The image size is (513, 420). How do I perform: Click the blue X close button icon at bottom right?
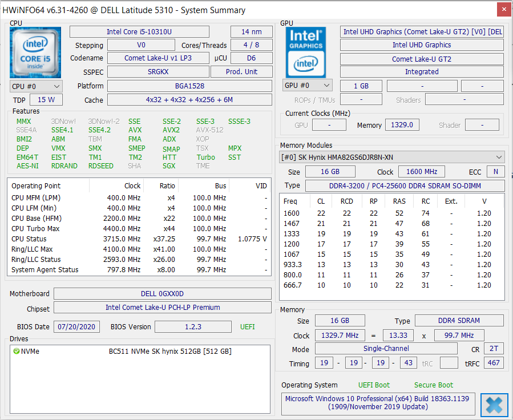click(494, 405)
